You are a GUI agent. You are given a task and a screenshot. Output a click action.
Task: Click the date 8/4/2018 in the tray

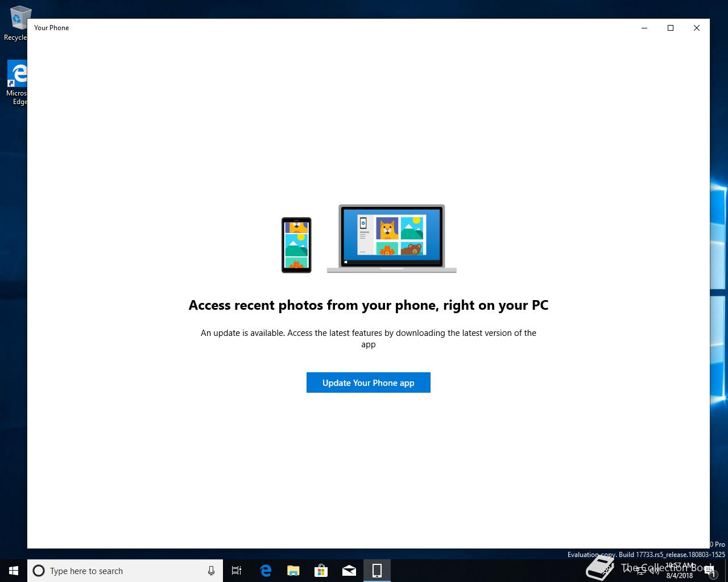[680, 575]
